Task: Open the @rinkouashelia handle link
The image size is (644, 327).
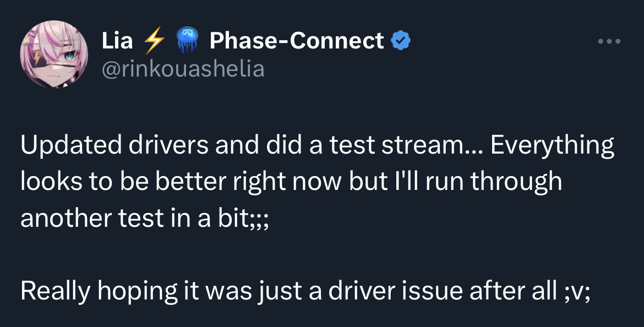Action: pyautogui.click(x=183, y=69)
